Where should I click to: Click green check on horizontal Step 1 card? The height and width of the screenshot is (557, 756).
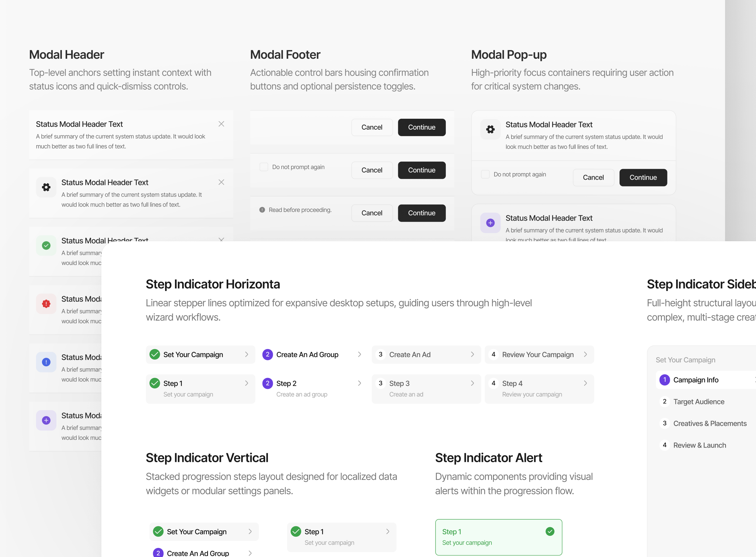click(155, 383)
